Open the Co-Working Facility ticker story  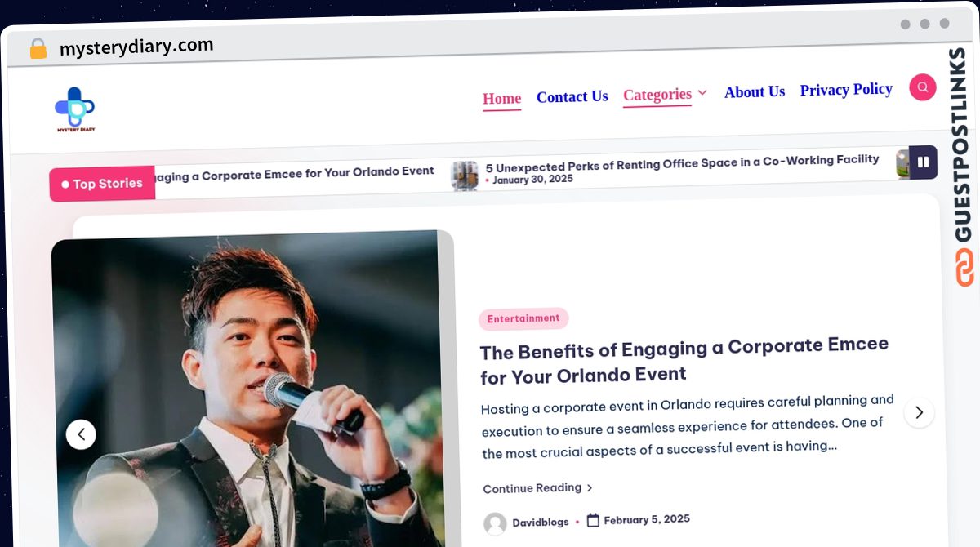[x=682, y=161]
